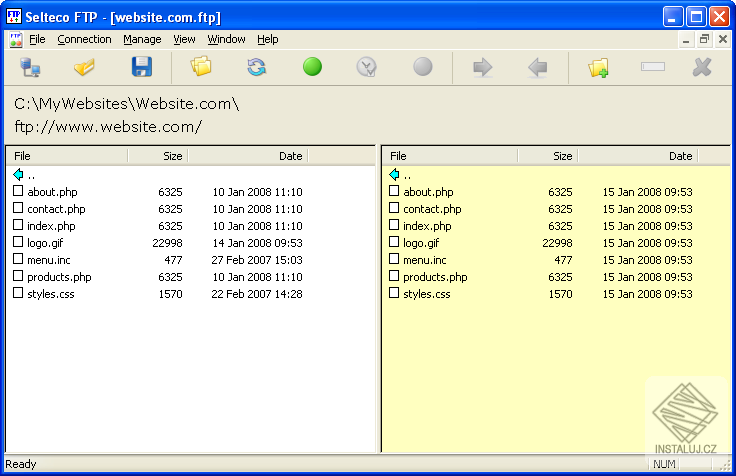Sort local pane by Date column header
The width and height of the screenshot is (736, 476).
[248, 156]
